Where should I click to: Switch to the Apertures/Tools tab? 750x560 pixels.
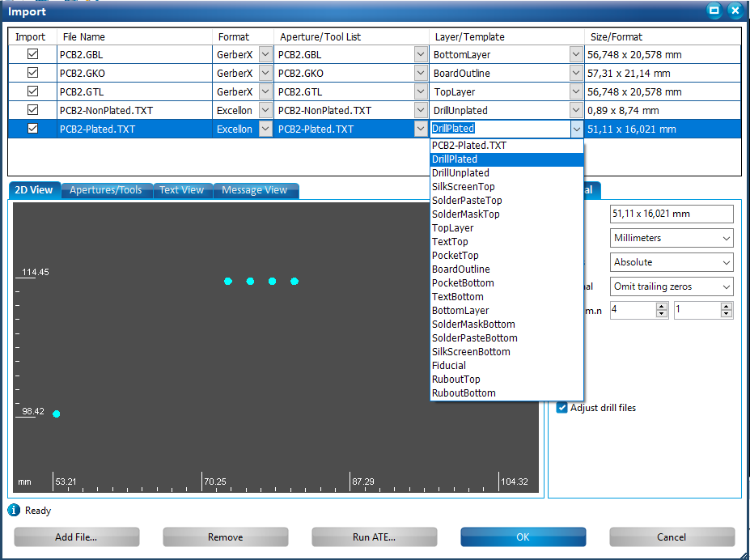coord(105,190)
